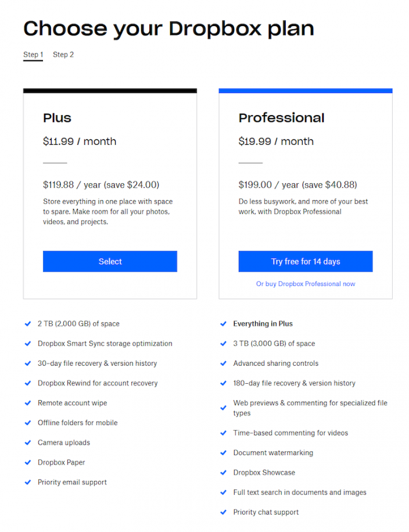Switch to the Step 2 tab
This screenshot has height=532, width=409.
(63, 54)
